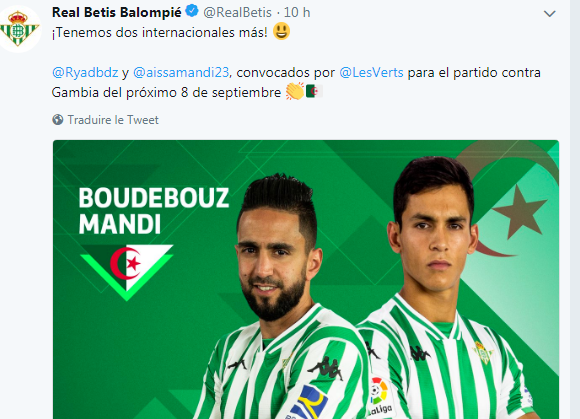This screenshot has height=419, width=580.
Task: Translate the tweet via Traduire le Tweet
Action: [x=113, y=120]
